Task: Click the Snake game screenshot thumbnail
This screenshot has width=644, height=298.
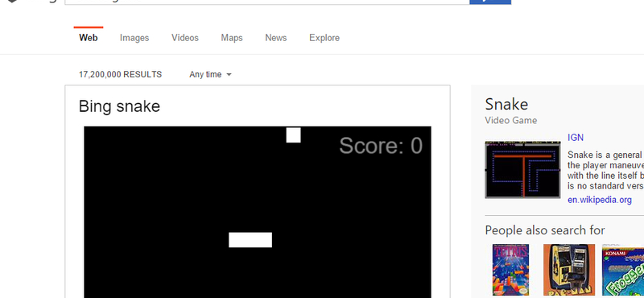Action: (x=522, y=169)
